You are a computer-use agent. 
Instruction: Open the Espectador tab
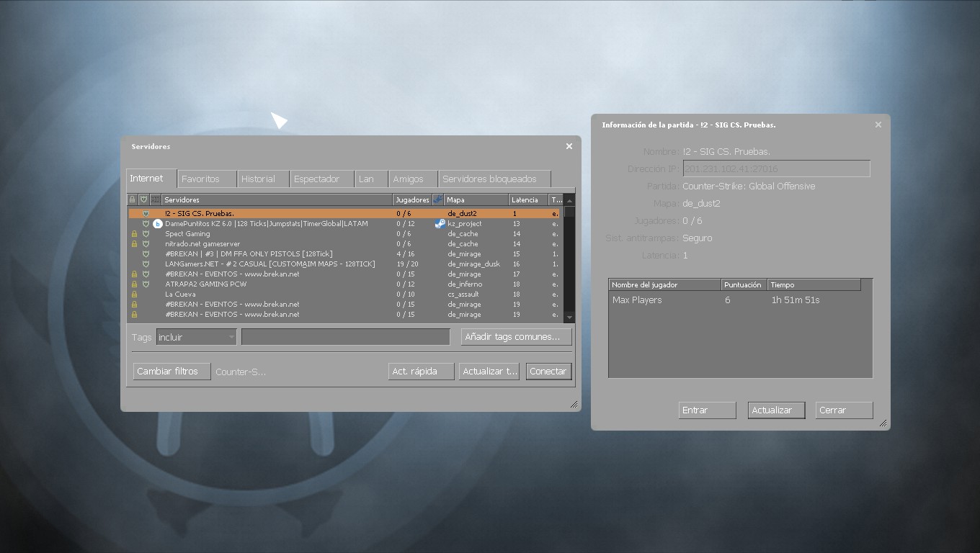tap(323, 179)
